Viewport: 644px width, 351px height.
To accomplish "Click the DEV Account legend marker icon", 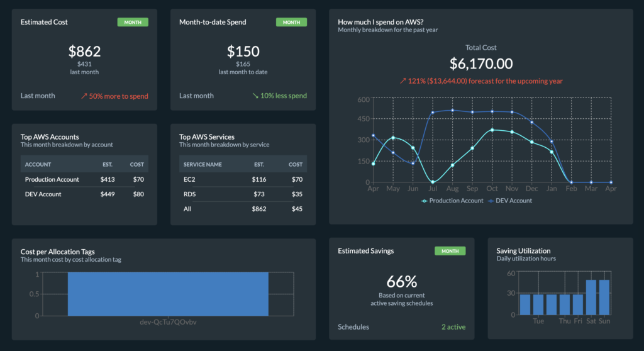I will pyautogui.click(x=491, y=201).
